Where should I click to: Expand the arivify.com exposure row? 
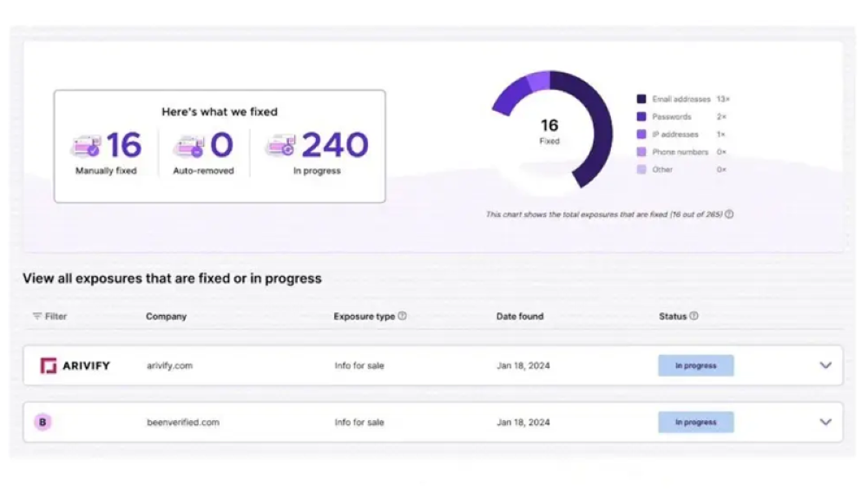[825, 365]
